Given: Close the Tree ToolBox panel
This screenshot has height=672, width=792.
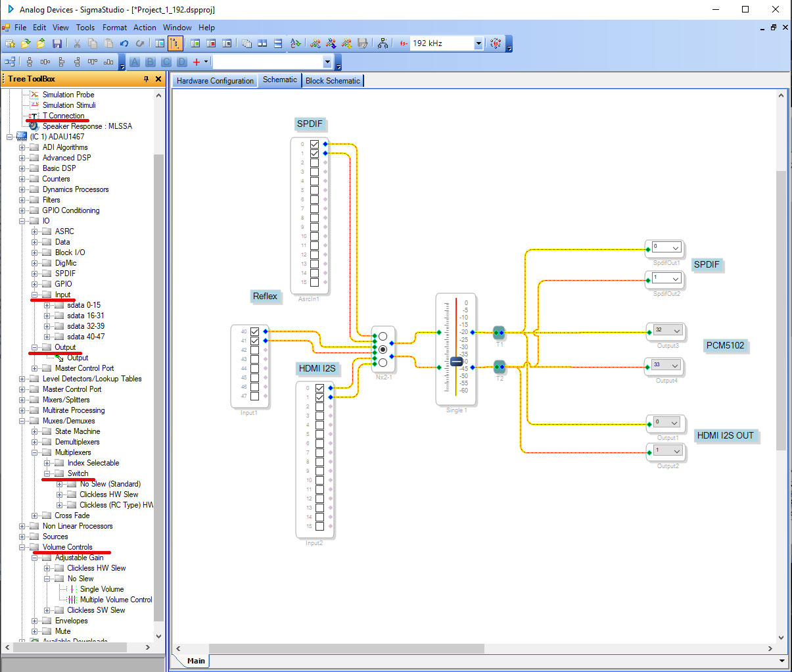Looking at the screenshot, I should point(158,79).
